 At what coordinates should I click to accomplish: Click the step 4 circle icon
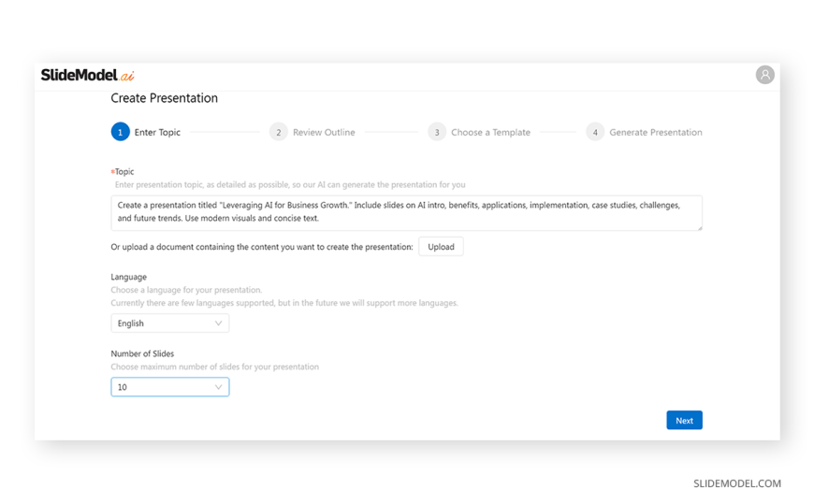[595, 132]
